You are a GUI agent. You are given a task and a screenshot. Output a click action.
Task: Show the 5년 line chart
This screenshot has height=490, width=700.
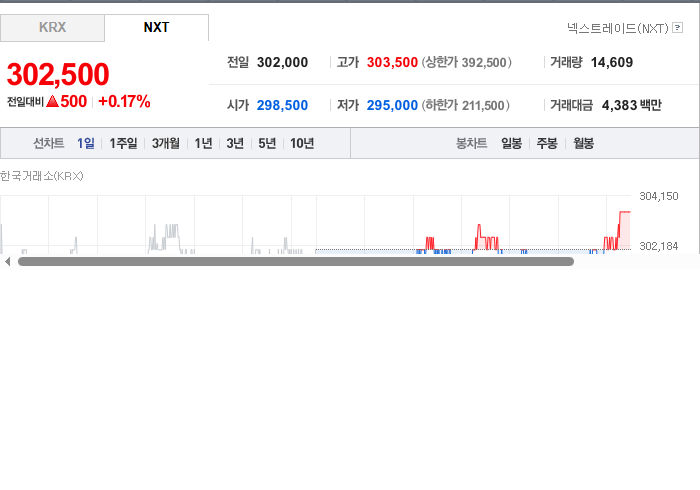pyautogui.click(x=267, y=143)
